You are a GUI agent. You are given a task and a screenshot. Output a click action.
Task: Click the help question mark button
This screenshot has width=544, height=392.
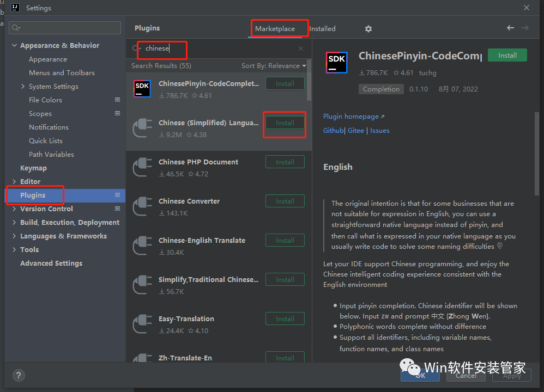coord(19,375)
